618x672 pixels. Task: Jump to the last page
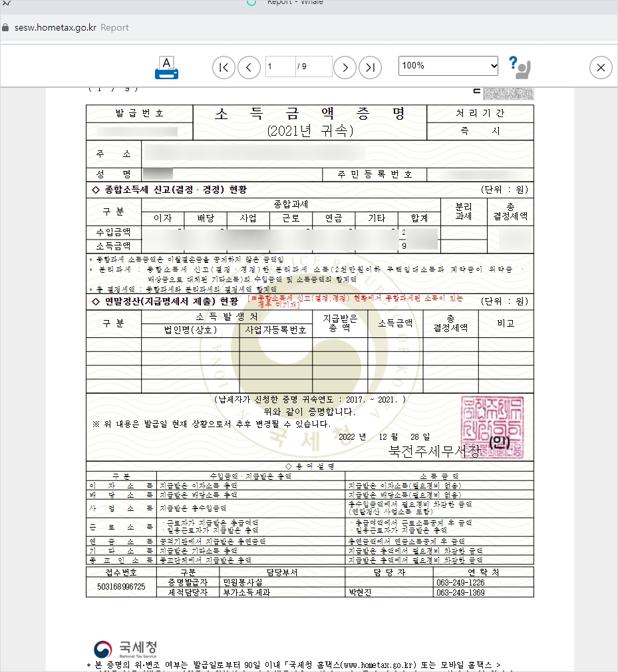tap(371, 67)
